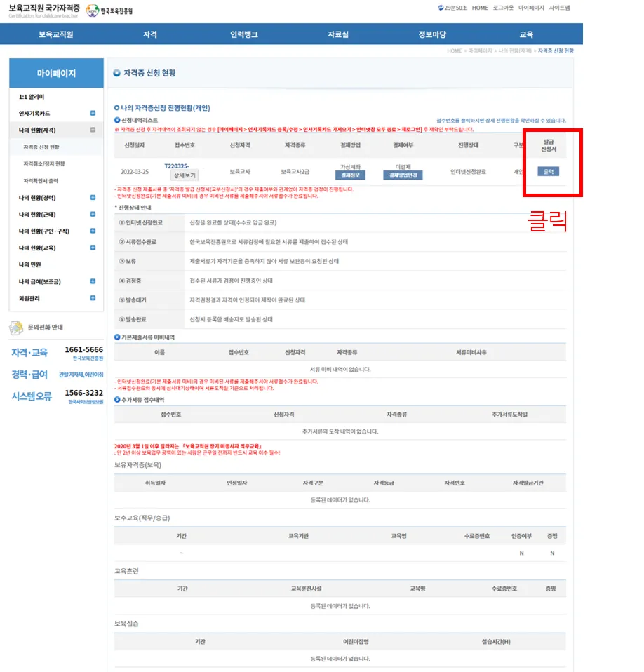The image size is (644, 672).
Task: Expand the 나의 현황(근태) section
Action: 93,215
